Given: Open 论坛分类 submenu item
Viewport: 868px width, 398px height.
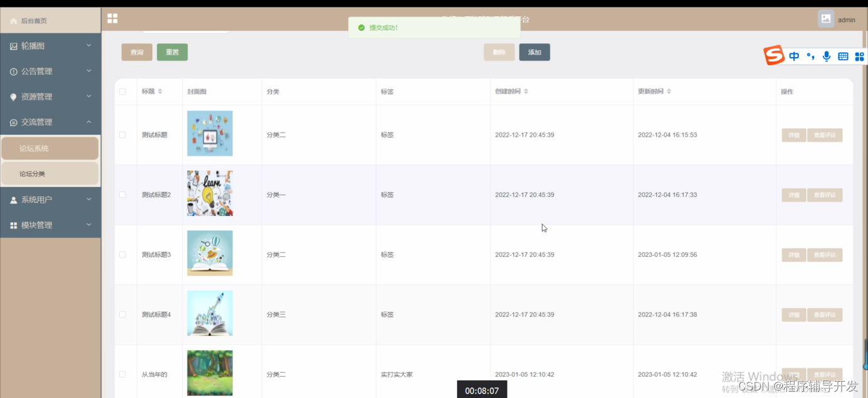Looking at the screenshot, I should pyautogui.click(x=50, y=174).
